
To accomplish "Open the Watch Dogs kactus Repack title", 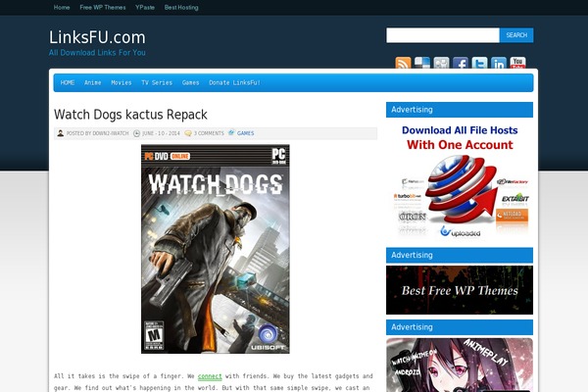I will pyautogui.click(x=130, y=115).
